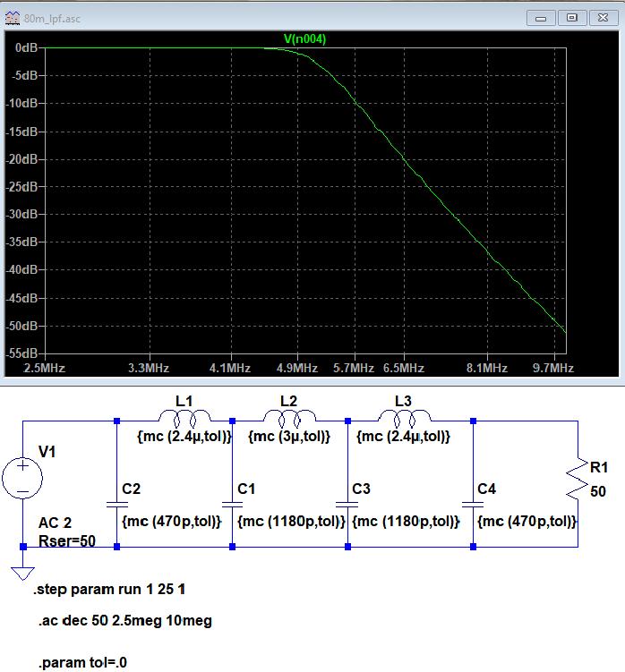Click the V1 voltage source symbol
Image resolution: width=625 pixels, height=672 pixels.
click(x=22, y=476)
